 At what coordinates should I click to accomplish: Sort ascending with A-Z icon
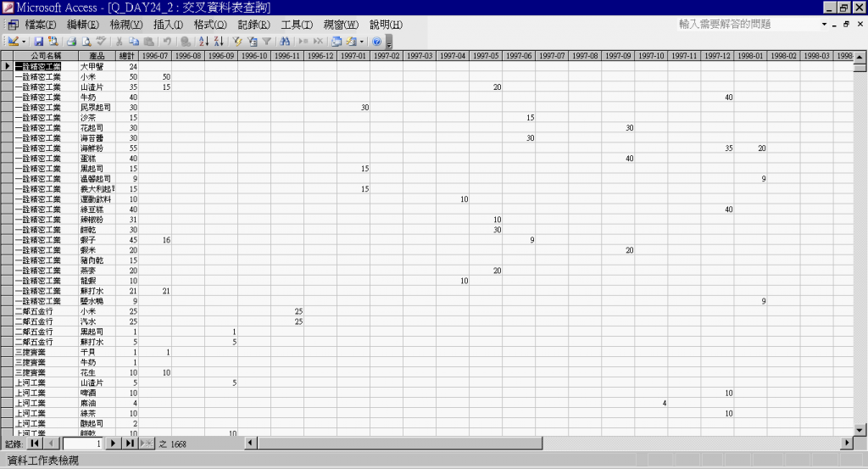pyautogui.click(x=203, y=42)
